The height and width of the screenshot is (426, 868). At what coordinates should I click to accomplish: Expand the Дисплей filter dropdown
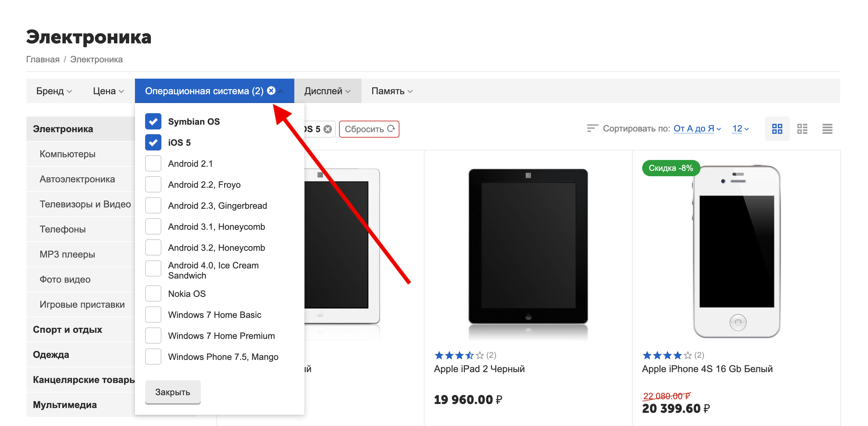click(328, 91)
